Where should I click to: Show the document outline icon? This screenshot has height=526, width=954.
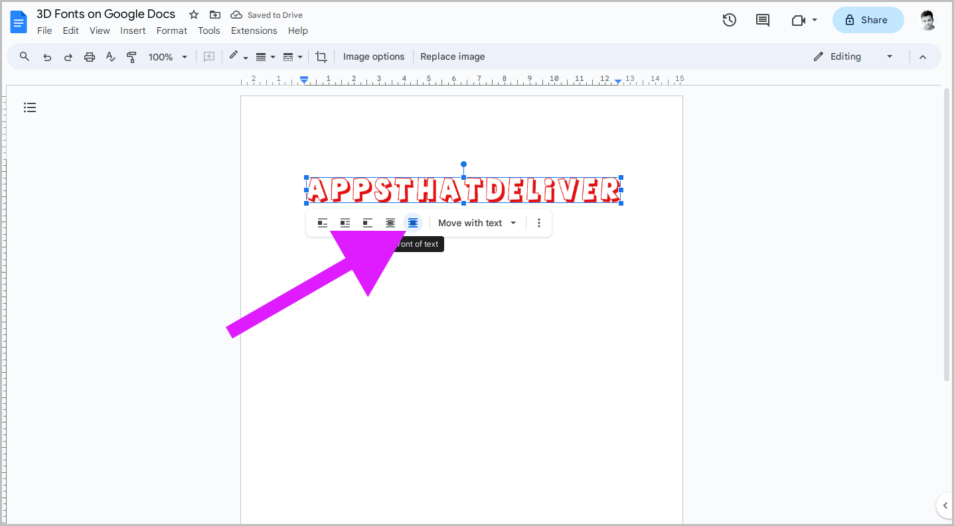30,108
